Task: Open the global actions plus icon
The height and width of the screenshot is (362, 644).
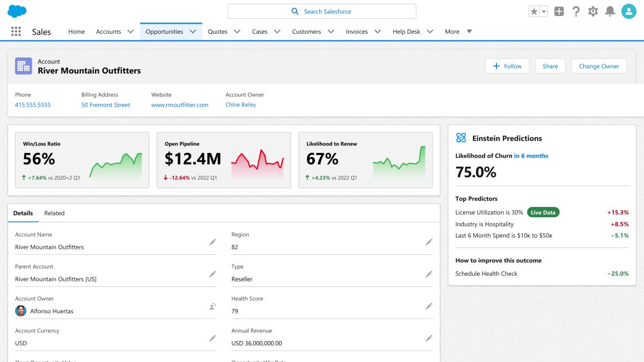Action: point(559,11)
